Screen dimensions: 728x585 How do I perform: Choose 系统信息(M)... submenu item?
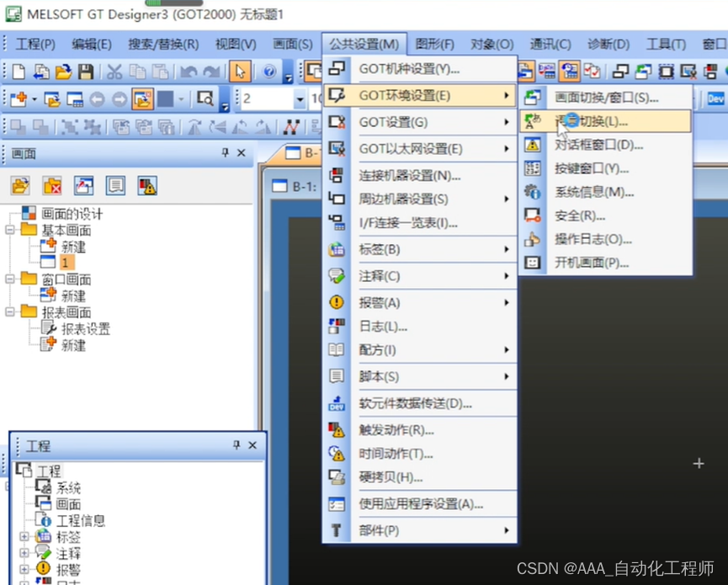click(605, 192)
